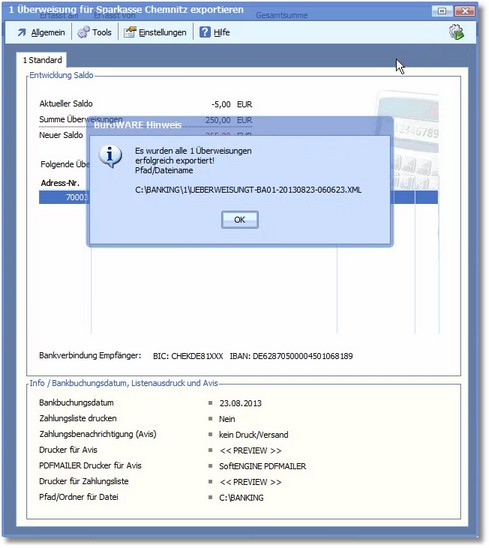Screen dimensions: 489x548
Task: Change the Zahlungsliste drucken value Nein
Action: pos(227,419)
